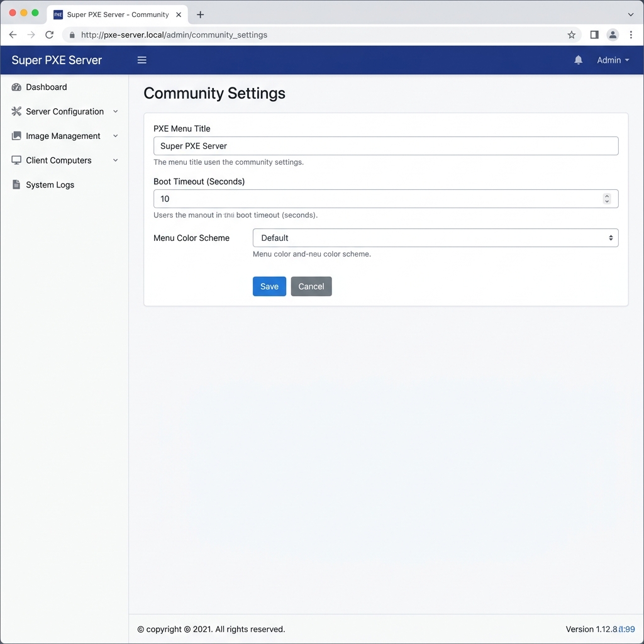Image resolution: width=644 pixels, height=644 pixels.
Task: Open the notifications bell
Action: (579, 60)
